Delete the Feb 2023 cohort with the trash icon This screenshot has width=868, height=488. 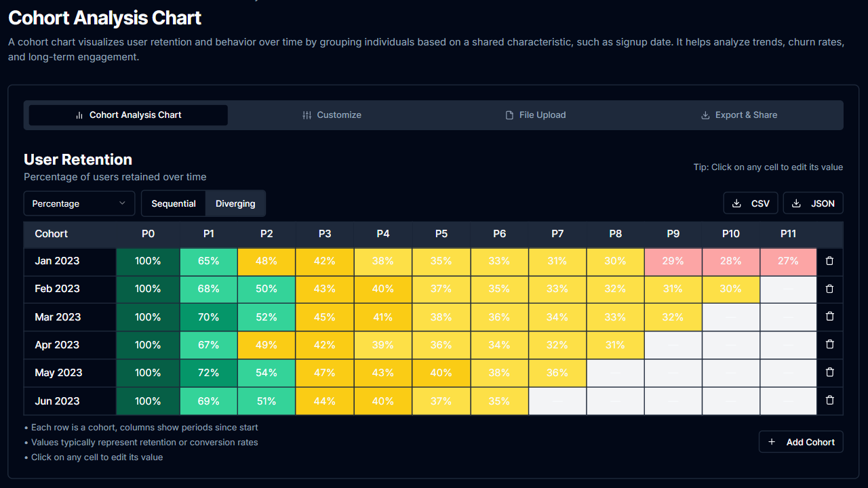point(829,288)
